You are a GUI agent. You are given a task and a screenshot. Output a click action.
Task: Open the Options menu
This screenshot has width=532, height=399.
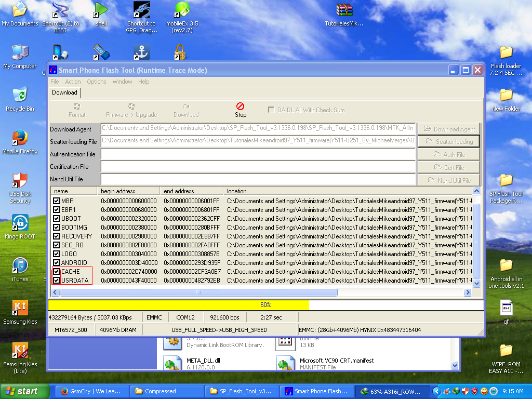tap(97, 82)
